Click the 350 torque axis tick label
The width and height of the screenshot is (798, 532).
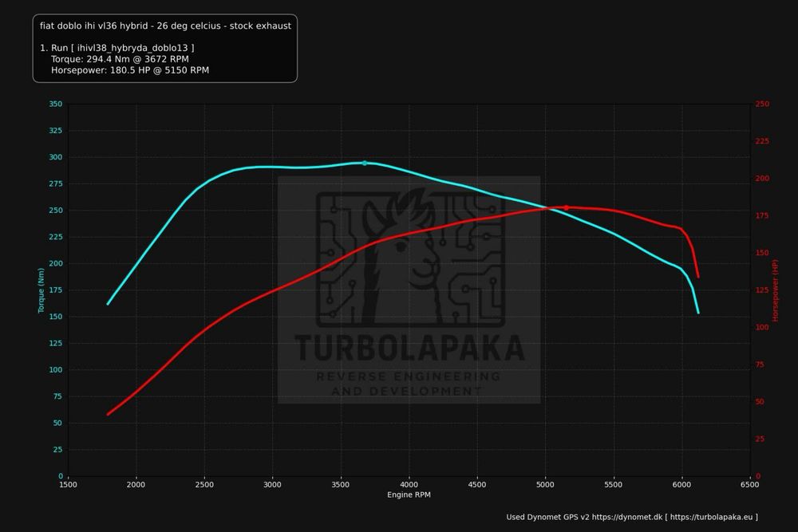click(x=56, y=104)
